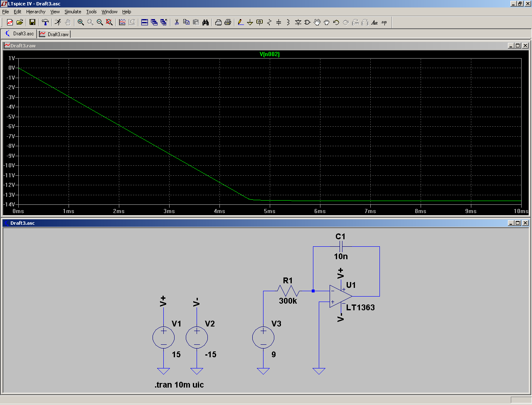The image size is (532, 405).
Task: Switch to the Draft3.raw tab
Action: pos(54,34)
